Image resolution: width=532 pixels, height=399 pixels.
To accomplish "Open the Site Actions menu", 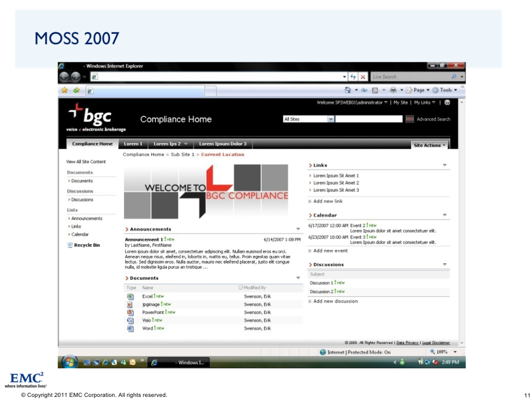I will (429, 145).
